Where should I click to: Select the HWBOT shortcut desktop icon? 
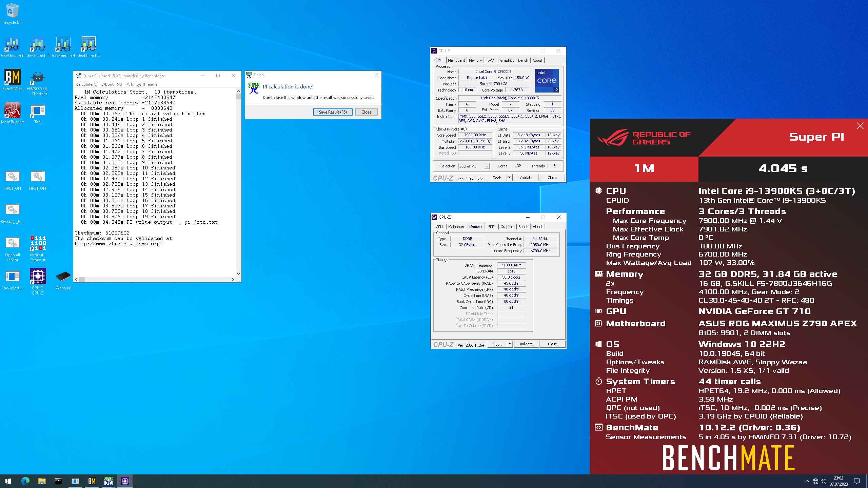tap(38, 83)
